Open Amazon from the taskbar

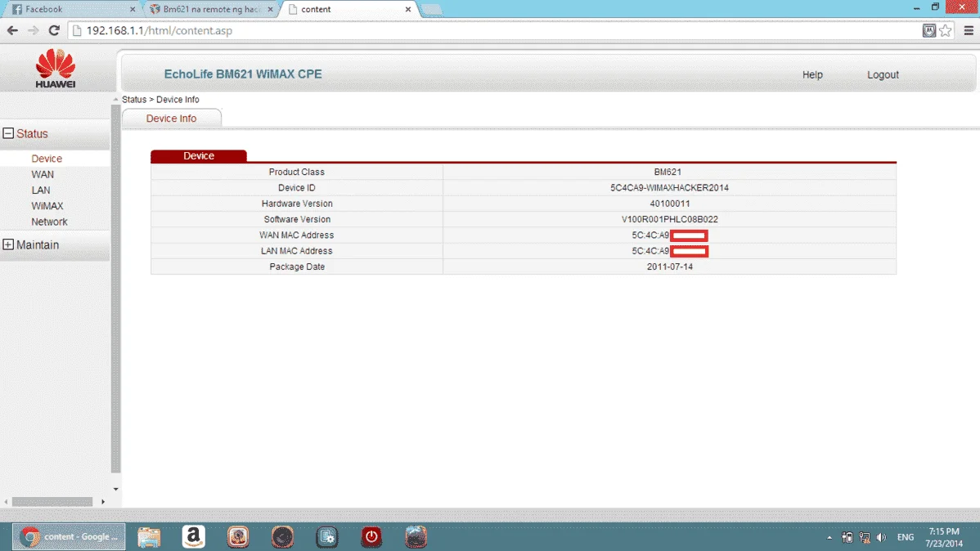[194, 536]
